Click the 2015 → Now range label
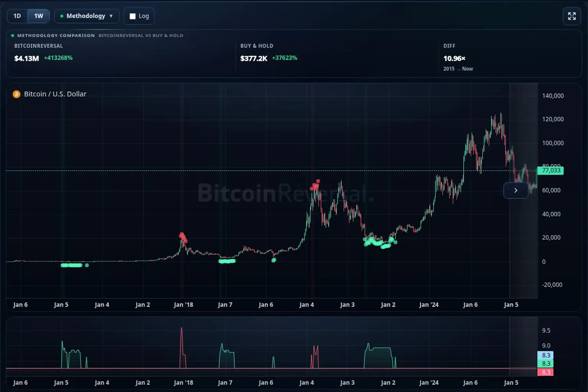 (x=458, y=69)
